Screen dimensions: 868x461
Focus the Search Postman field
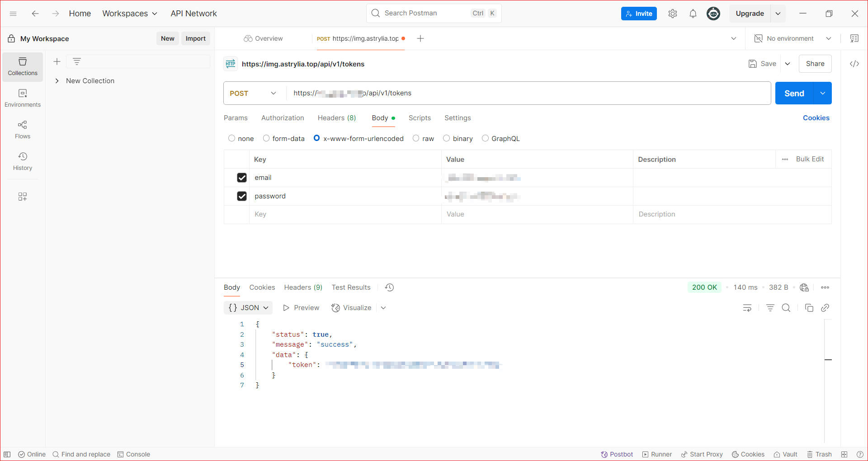pyautogui.click(x=434, y=13)
